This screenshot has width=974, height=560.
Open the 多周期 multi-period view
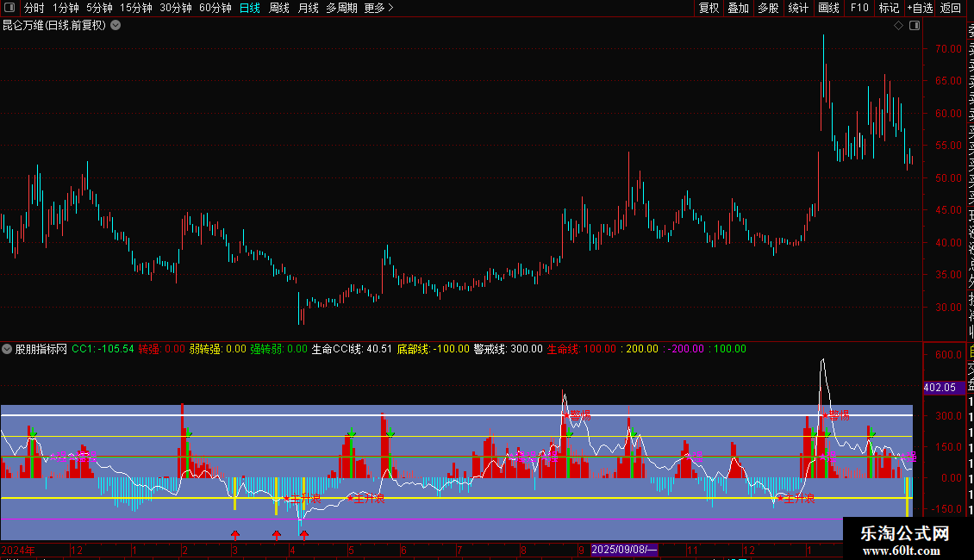tap(341, 8)
